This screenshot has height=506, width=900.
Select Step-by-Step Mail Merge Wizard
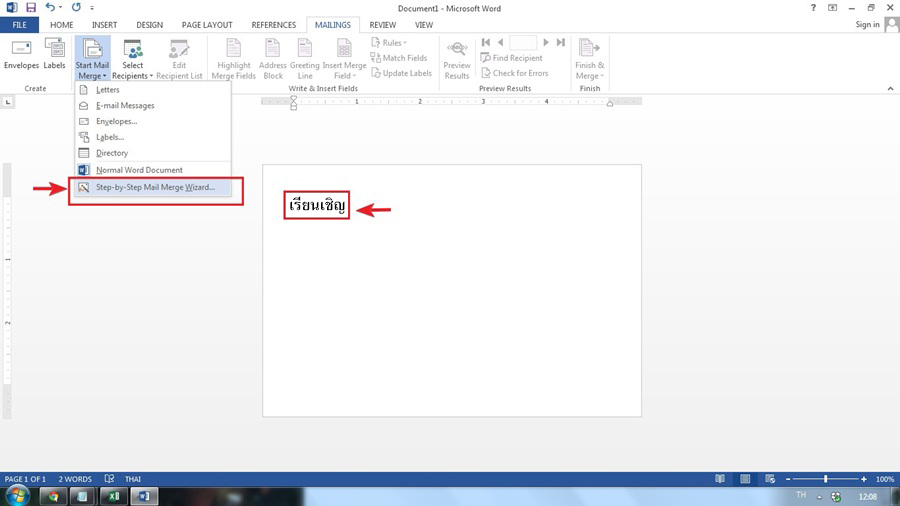point(153,187)
